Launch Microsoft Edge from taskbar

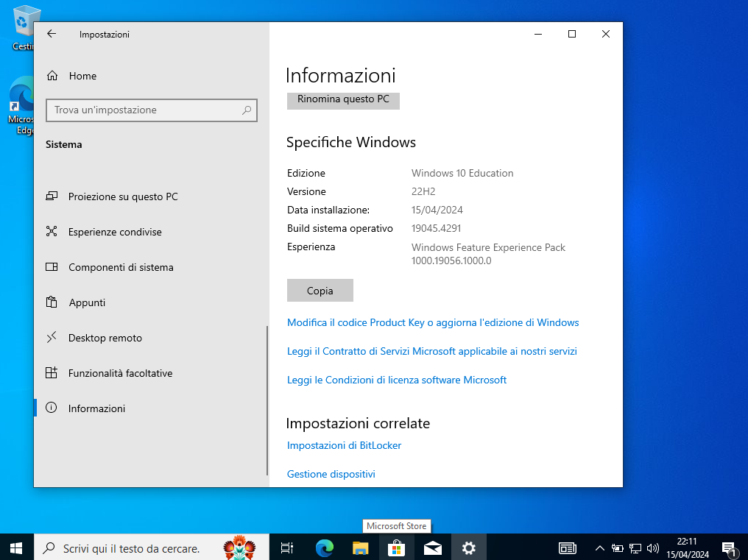click(325, 548)
